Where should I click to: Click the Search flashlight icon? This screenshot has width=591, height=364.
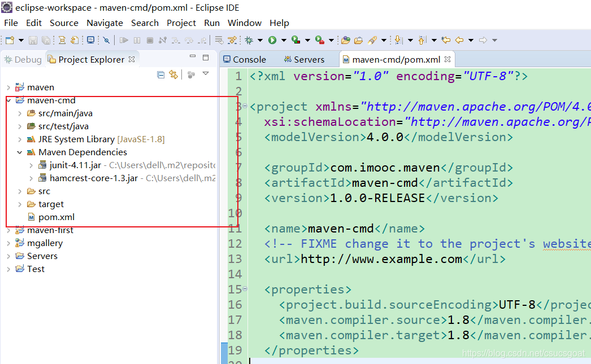pyautogui.click(x=372, y=40)
